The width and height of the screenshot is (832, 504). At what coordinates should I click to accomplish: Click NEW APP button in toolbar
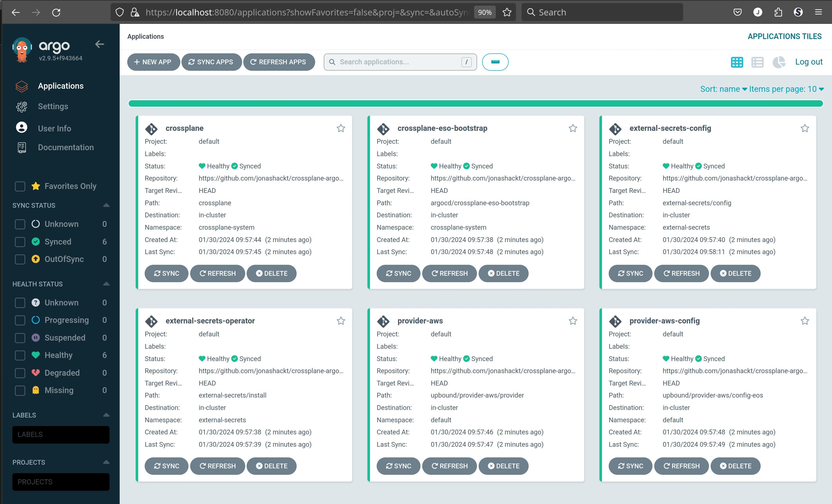(152, 62)
